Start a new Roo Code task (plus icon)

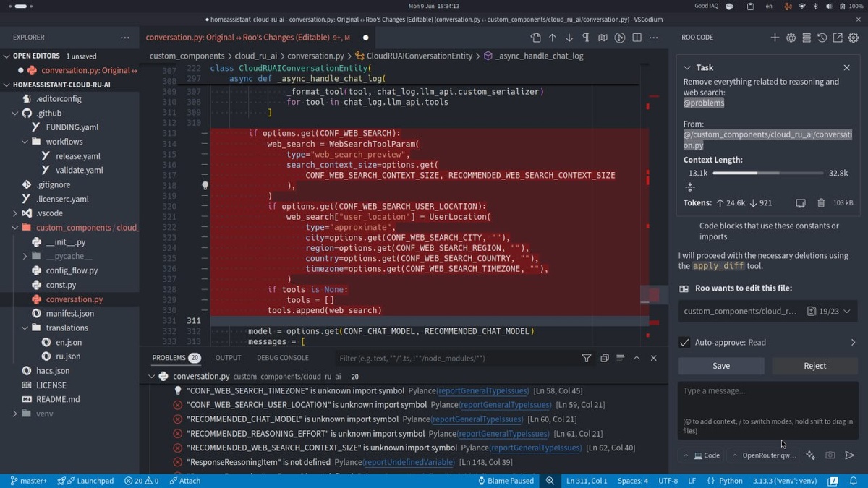pos(775,38)
